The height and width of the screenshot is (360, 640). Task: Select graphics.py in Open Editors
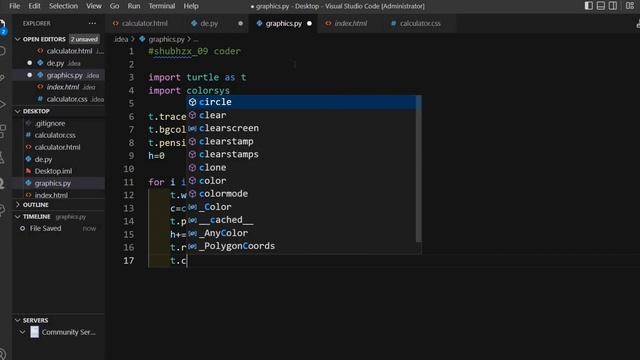pyautogui.click(x=59, y=75)
